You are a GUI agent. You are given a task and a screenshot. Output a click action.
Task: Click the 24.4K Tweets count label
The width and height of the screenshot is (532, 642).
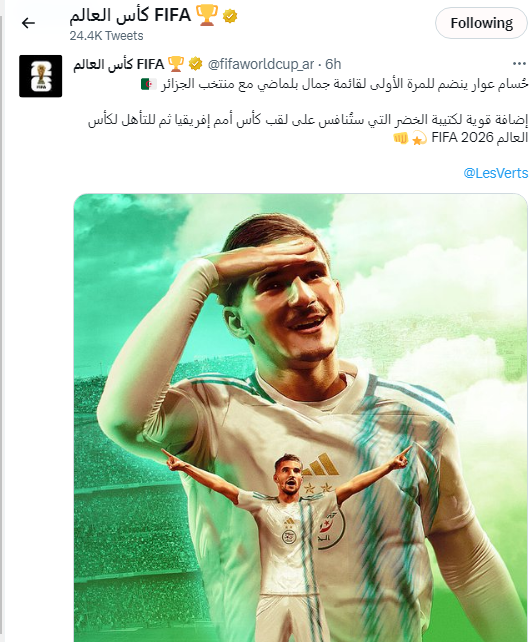(106, 36)
